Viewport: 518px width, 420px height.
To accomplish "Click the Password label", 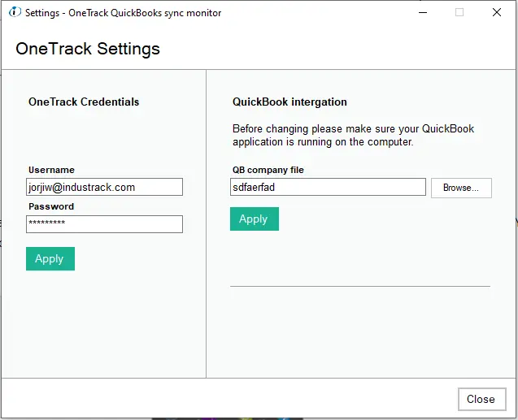I will (51, 206).
